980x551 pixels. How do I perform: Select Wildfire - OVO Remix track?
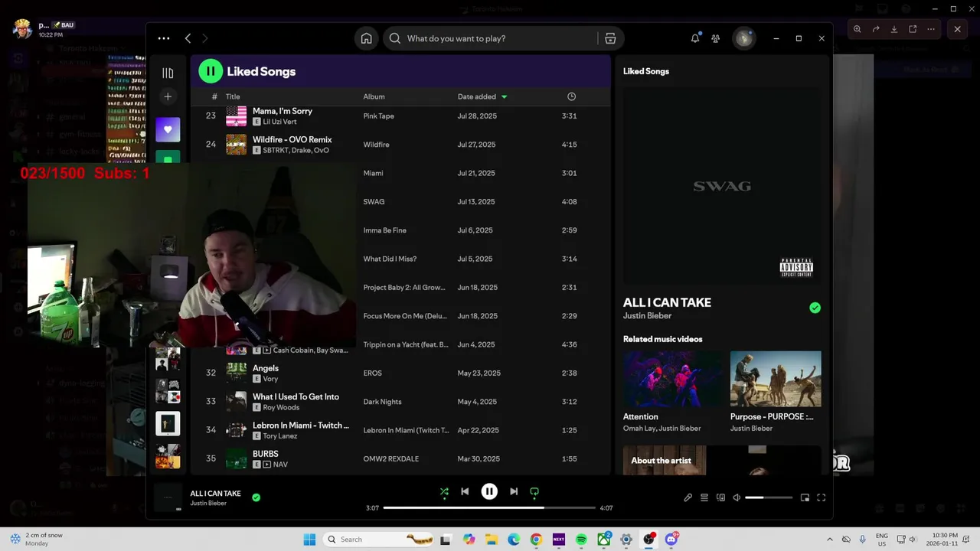292,139
